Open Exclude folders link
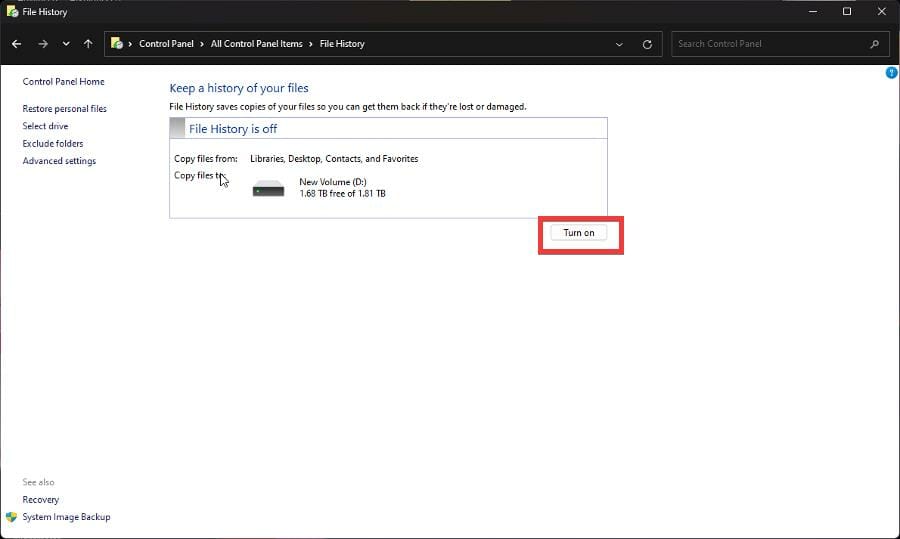Image resolution: width=900 pixels, height=539 pixels. pos(53,144)
